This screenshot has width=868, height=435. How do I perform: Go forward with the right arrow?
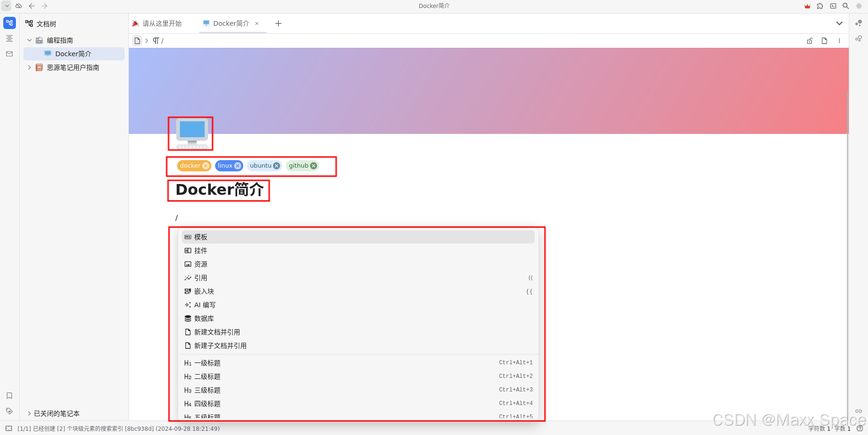[x=45, y=6]
